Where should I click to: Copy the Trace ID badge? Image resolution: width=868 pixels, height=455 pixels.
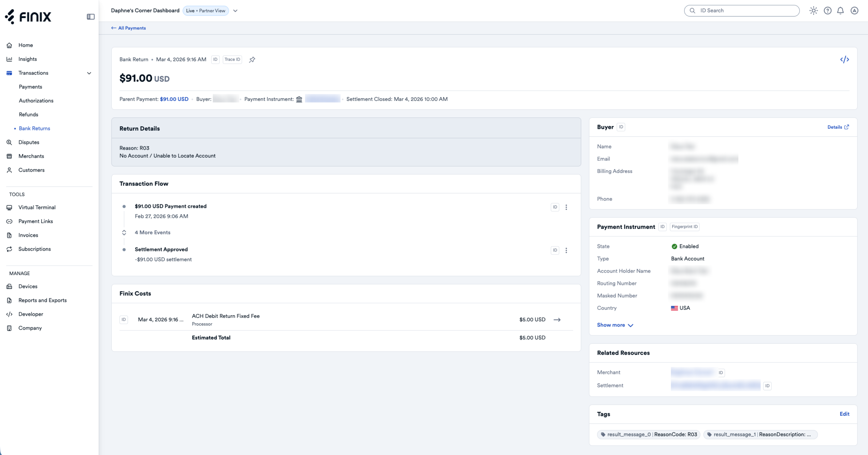click(232, 60)
